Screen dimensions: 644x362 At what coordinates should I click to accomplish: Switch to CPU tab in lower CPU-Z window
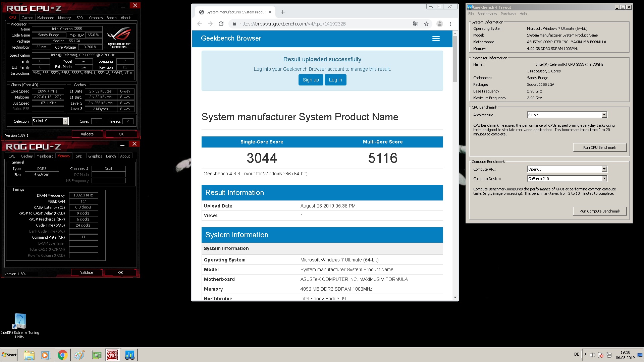12,156
